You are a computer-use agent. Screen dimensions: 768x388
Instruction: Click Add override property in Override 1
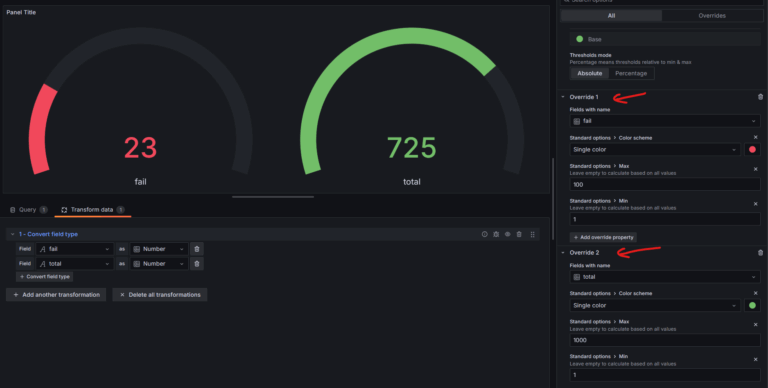click(x=603, y=237)
